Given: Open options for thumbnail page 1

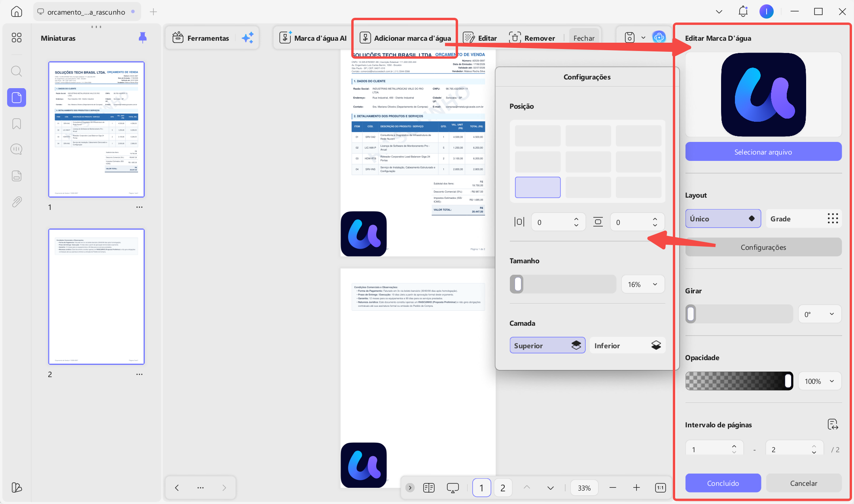Looking at the screenshot, I should point(139,207).
